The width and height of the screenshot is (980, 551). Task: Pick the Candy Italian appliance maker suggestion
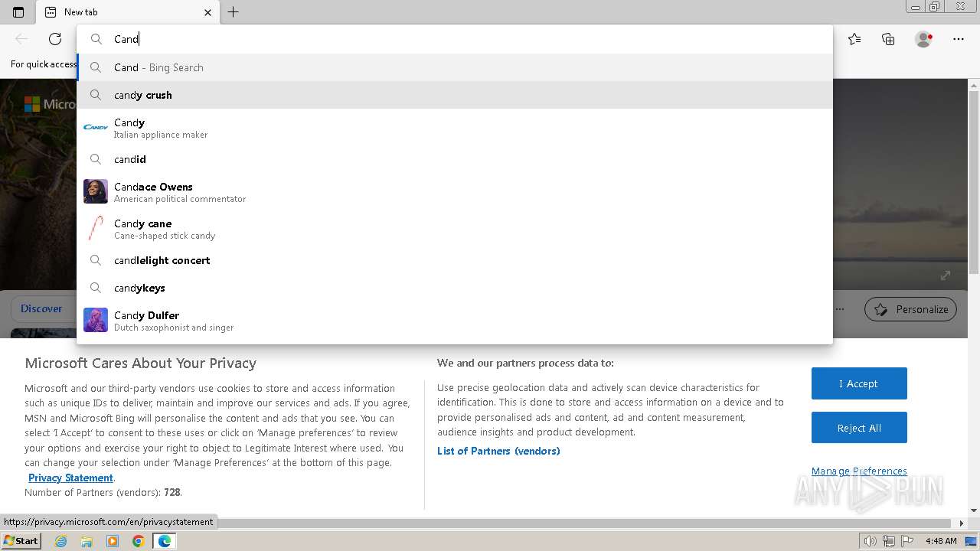pos(455,128)
